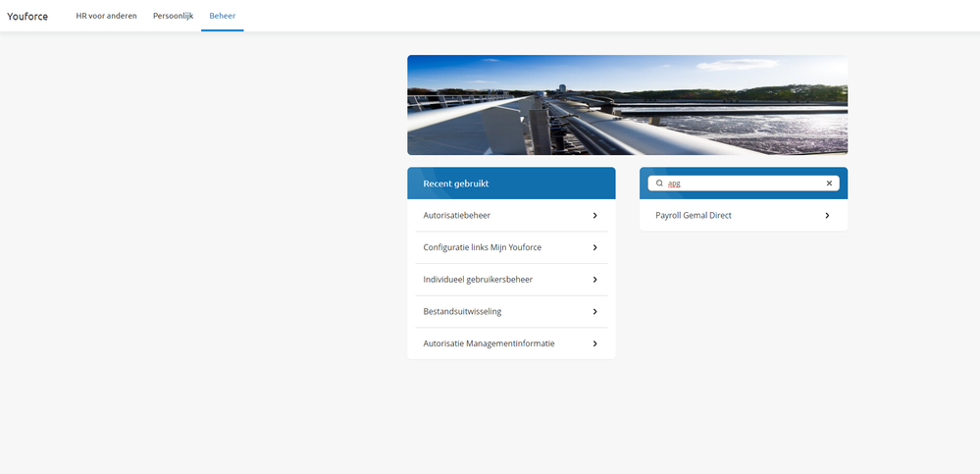Click the magnifier search icon
Viewport: 980px width, 474px height.
659,184
